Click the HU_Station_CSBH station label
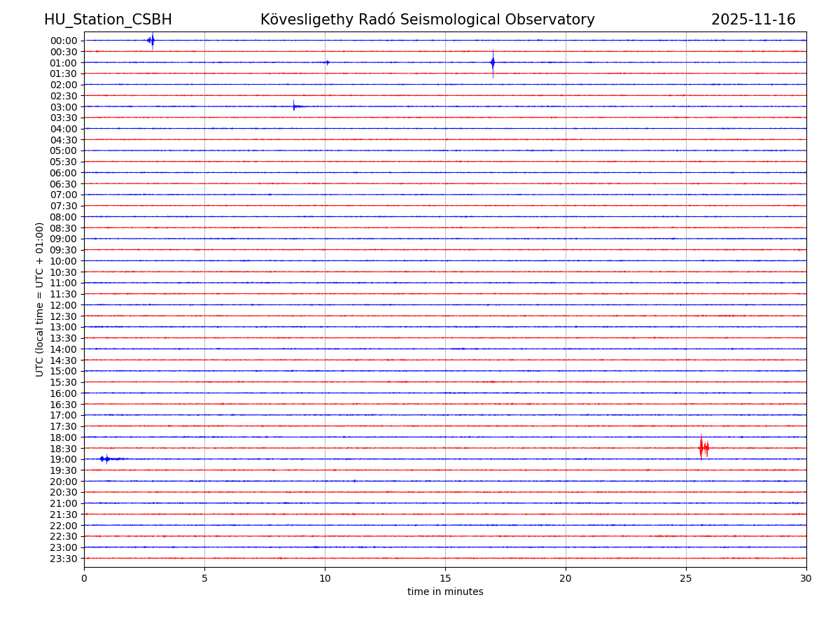The height and width of the screenshot is (630, 840). pyautogui.click(x=108, y=20)
